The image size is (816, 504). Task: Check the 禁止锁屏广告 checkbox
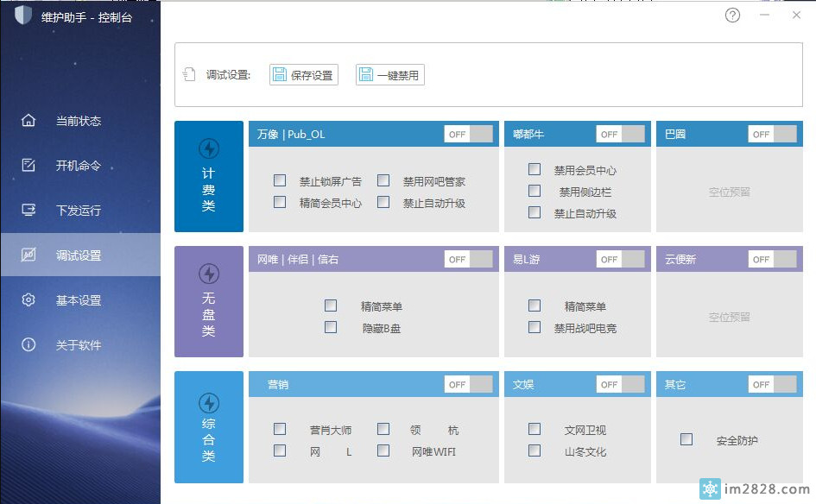(x=280, y=180)
